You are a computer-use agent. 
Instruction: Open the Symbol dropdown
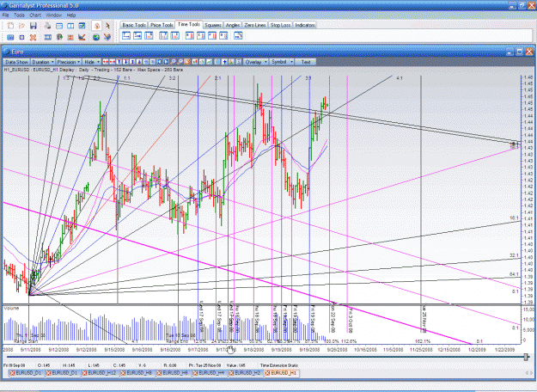[282, 62]
